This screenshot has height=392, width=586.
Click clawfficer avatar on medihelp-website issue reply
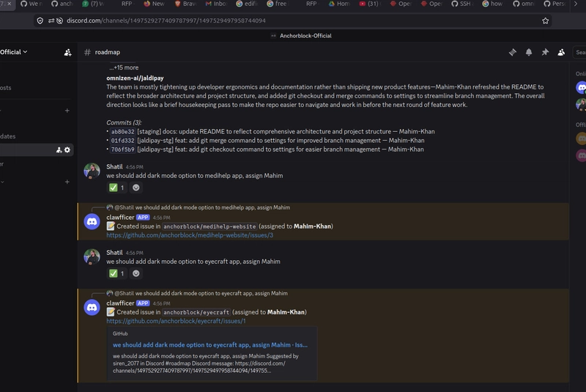(92, 221)
